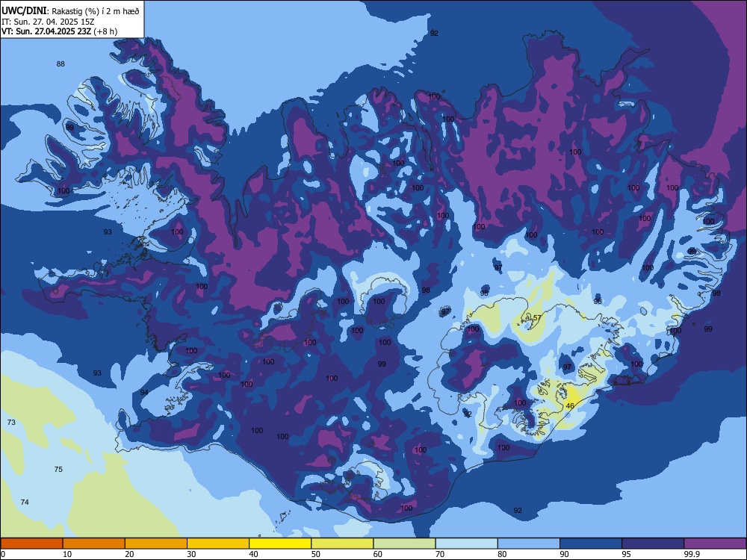The image size is (747, 560).
Task: Click the 70-80 light blue legend swatch
Action: coord(466,544)
